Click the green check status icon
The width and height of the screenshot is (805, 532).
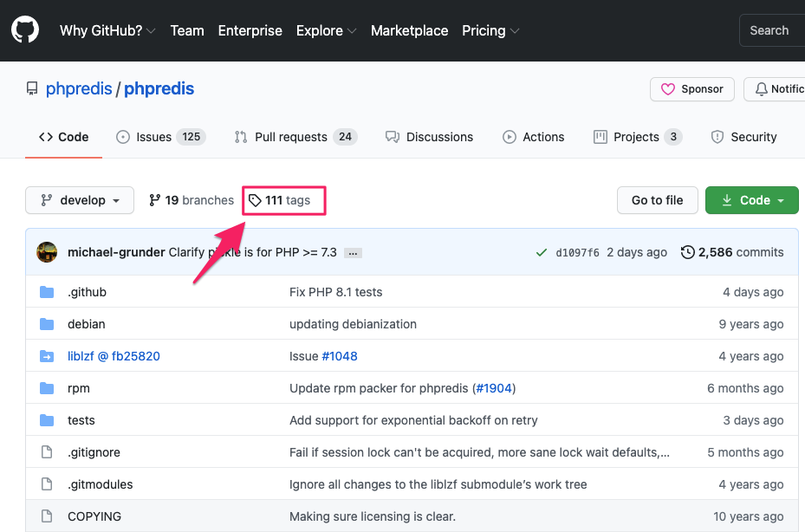(541, 253)
